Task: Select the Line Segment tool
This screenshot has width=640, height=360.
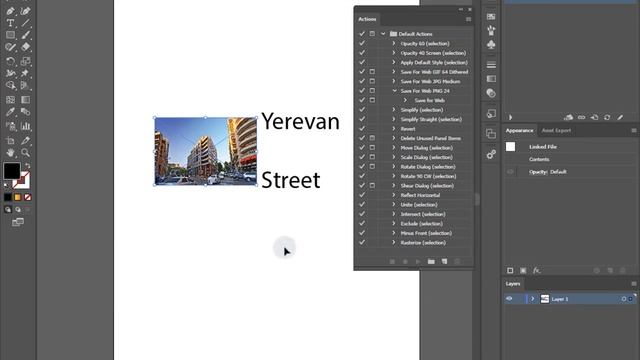Action: [x=25, y=23]
